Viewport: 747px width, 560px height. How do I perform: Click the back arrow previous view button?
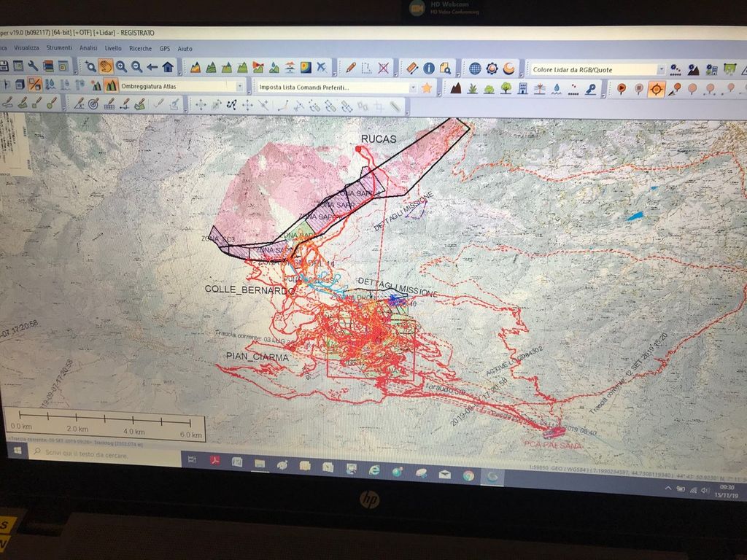point(152,67)
